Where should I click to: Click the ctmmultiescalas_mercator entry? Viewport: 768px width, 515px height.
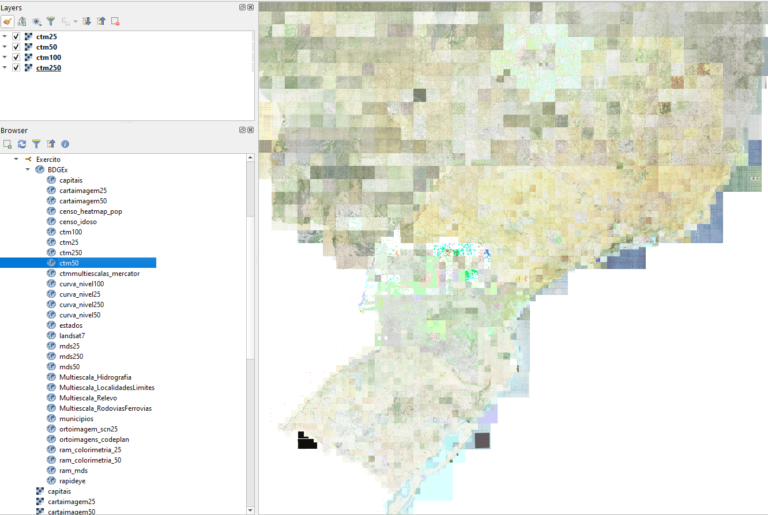click(x=96, y=273)
